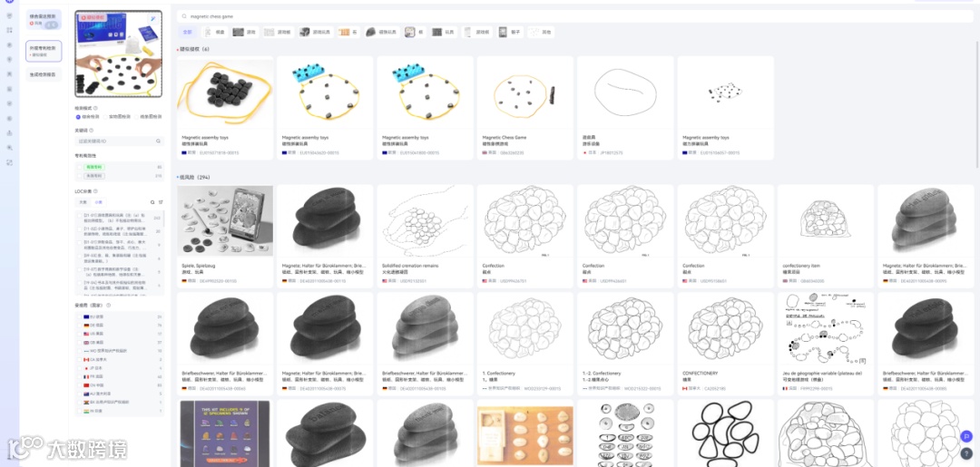This screenshot has width=980, height=467.
Task: Toggle the 风险 switch in the first sidebar card
Action: [x=52, y=24]
